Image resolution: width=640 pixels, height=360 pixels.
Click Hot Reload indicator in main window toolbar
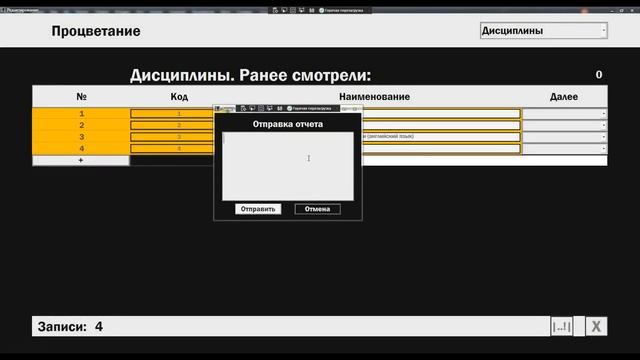pos(341,10)
